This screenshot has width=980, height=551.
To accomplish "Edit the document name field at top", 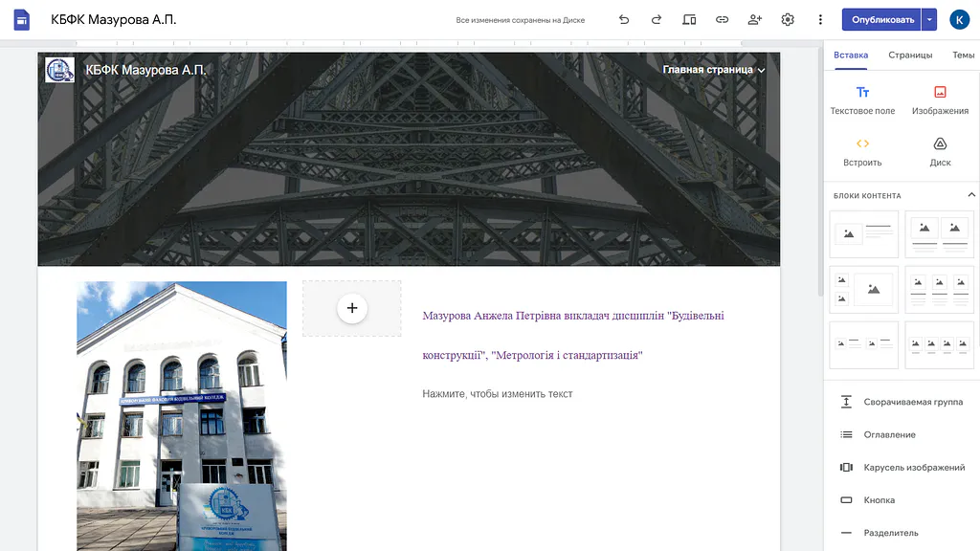I will pyautogui.click(x=114, y=20).
